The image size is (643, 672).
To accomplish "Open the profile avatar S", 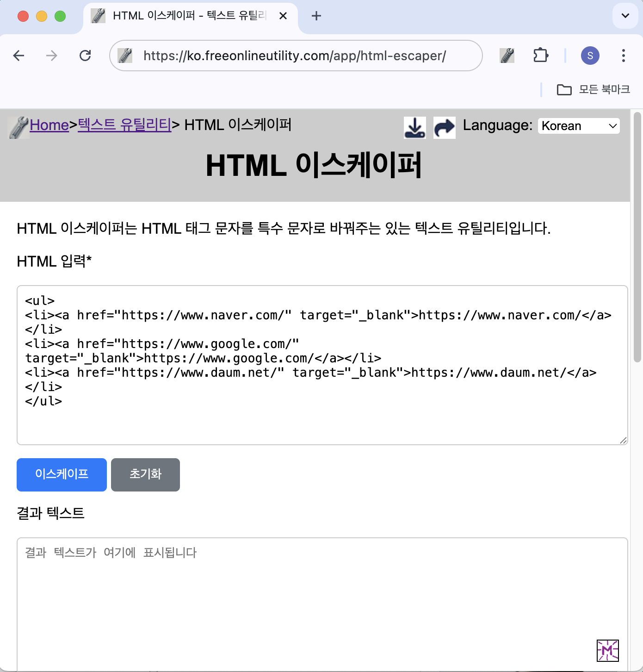I will point(590,56).
